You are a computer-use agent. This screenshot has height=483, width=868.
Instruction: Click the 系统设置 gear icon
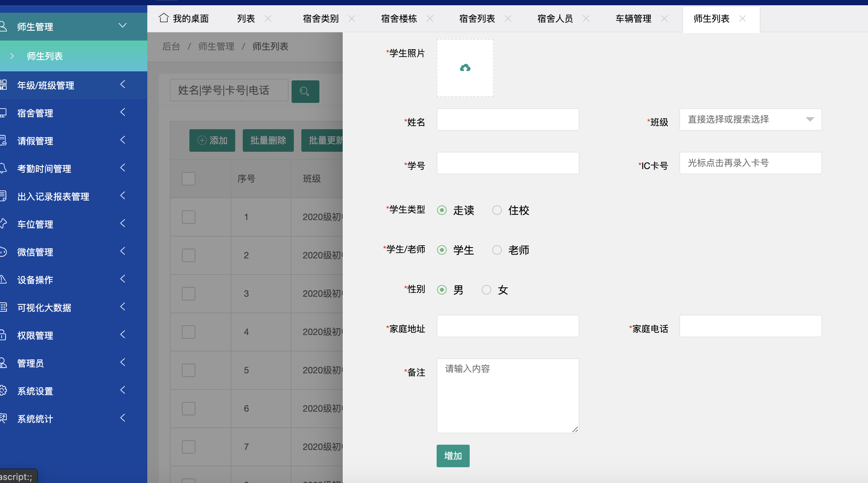click(x=3, y=391)
